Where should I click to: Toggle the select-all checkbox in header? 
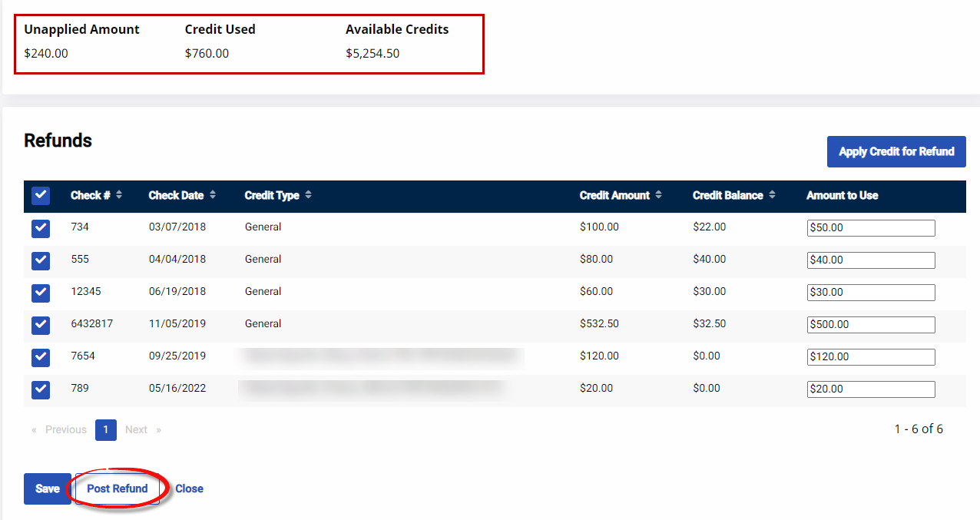click(41, 196)
